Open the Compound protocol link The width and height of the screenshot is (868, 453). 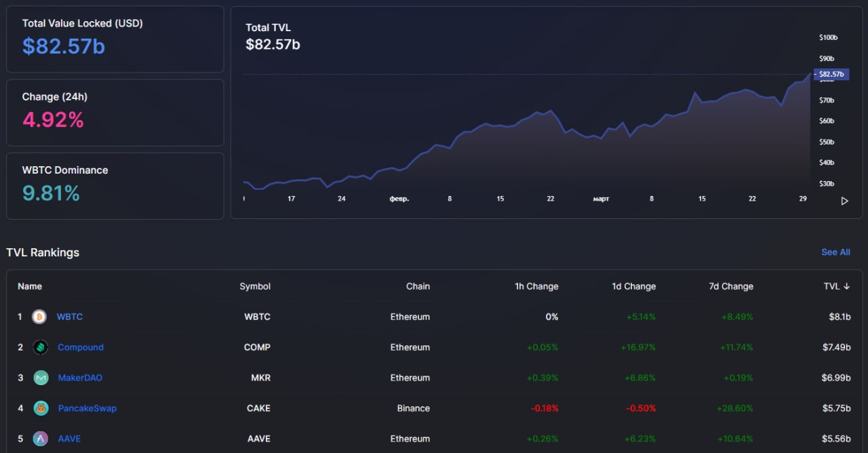(81, 347)
